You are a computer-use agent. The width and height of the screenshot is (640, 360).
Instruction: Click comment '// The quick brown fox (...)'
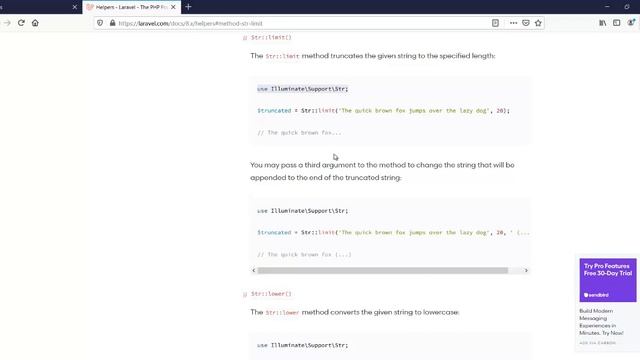(304, 254)
